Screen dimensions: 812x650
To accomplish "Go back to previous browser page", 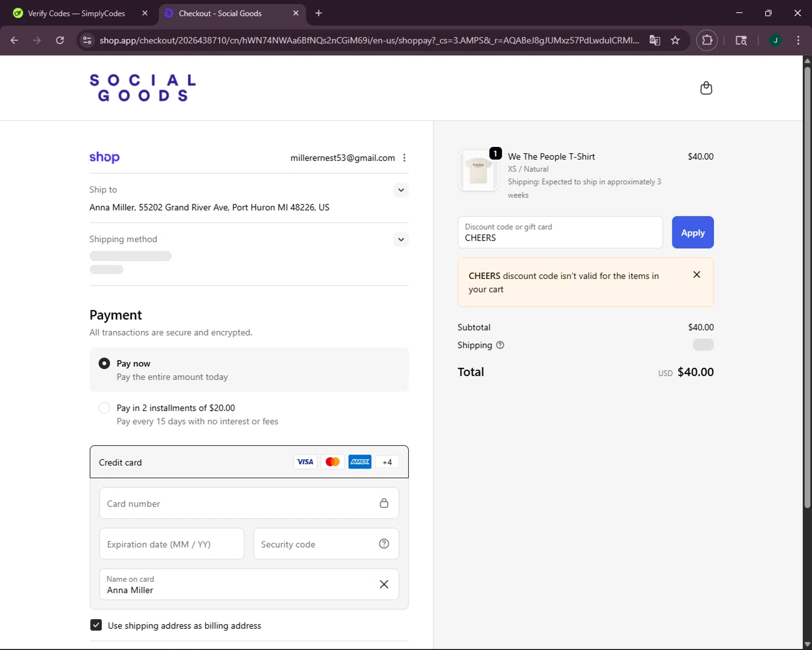I will pyautogui.click(x=15, y=40).
